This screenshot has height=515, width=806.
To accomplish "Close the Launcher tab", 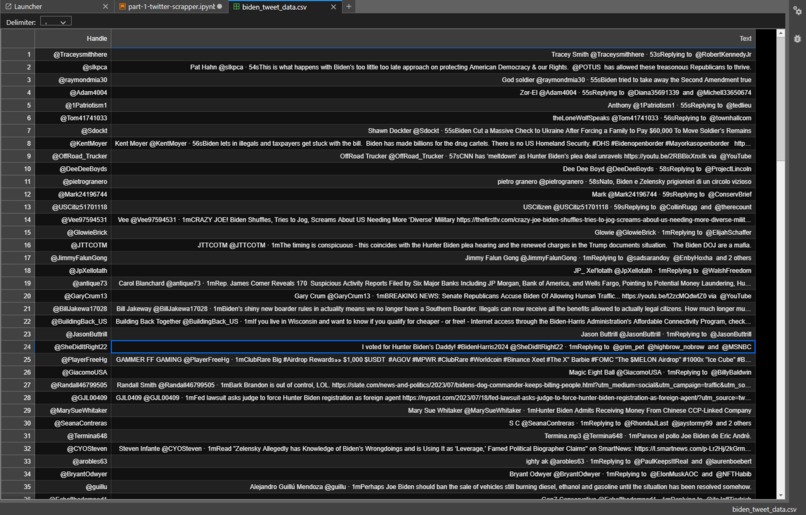I will (x=105, y=7).
